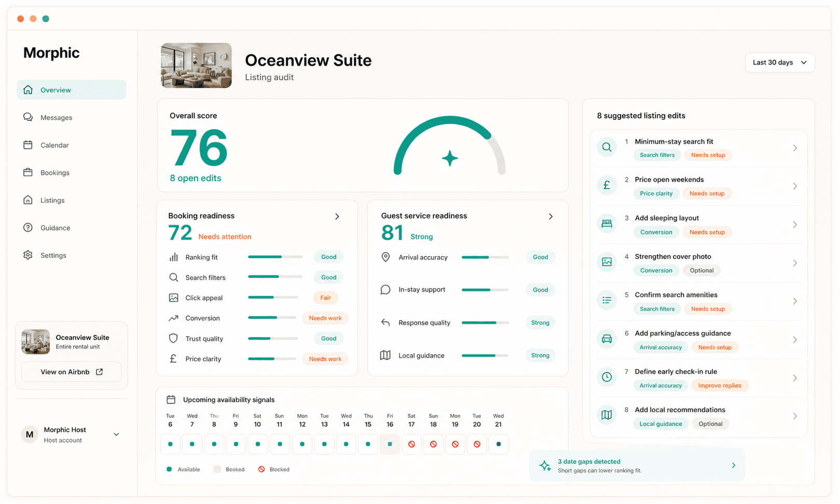Click the Ranking fit bar chart icon
840x504 pixels.
pos(173,257)
